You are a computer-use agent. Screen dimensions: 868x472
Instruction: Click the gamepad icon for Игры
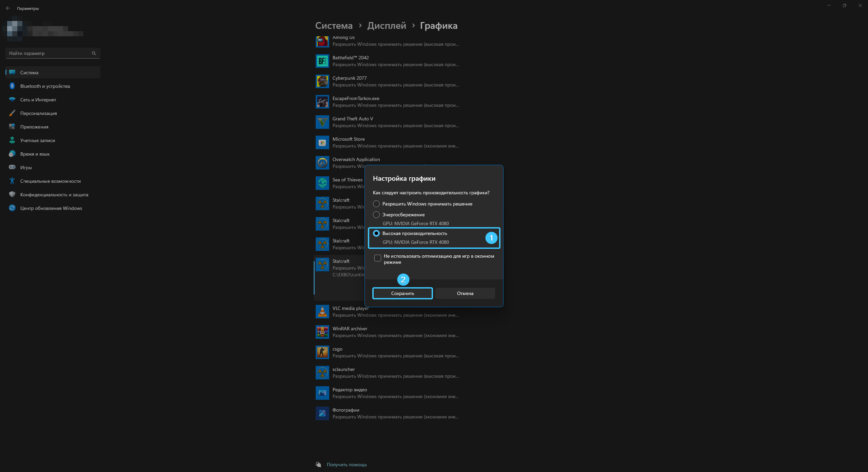click(x=12, y=167)
